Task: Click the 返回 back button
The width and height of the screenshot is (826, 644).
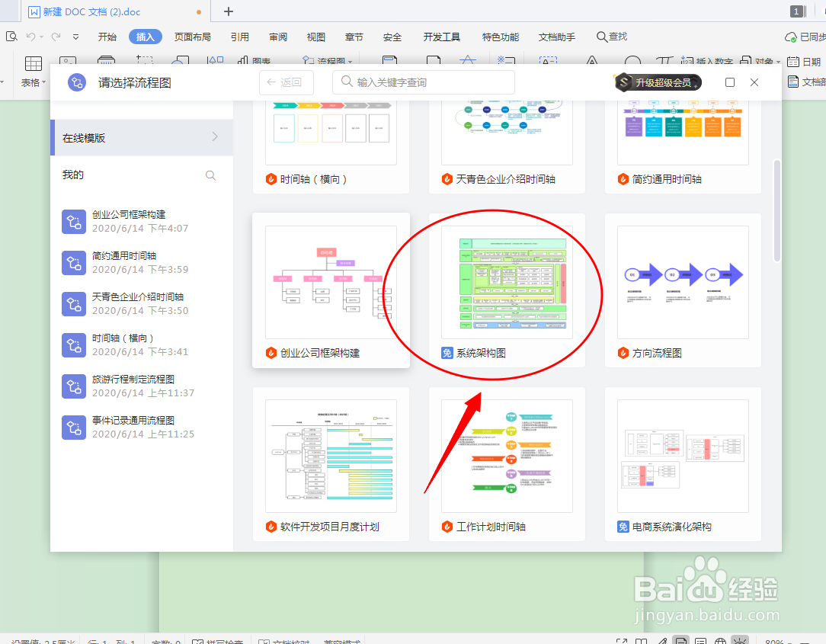Action: [x=286, y=82]
